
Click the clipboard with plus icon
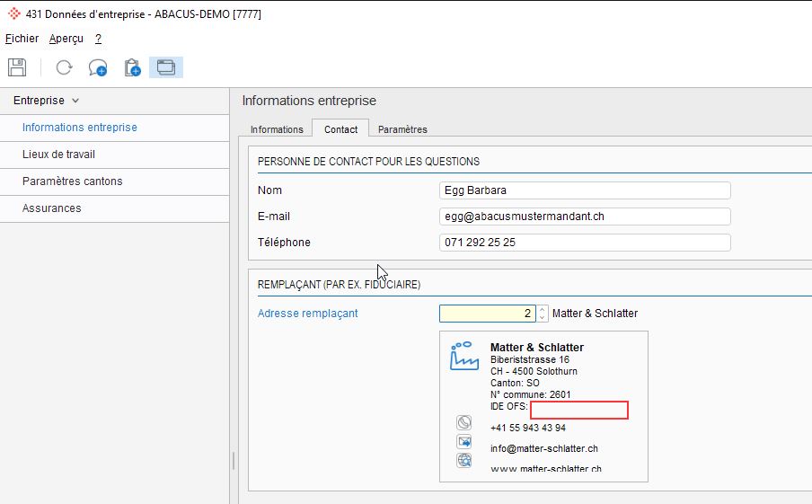(132, 68)
